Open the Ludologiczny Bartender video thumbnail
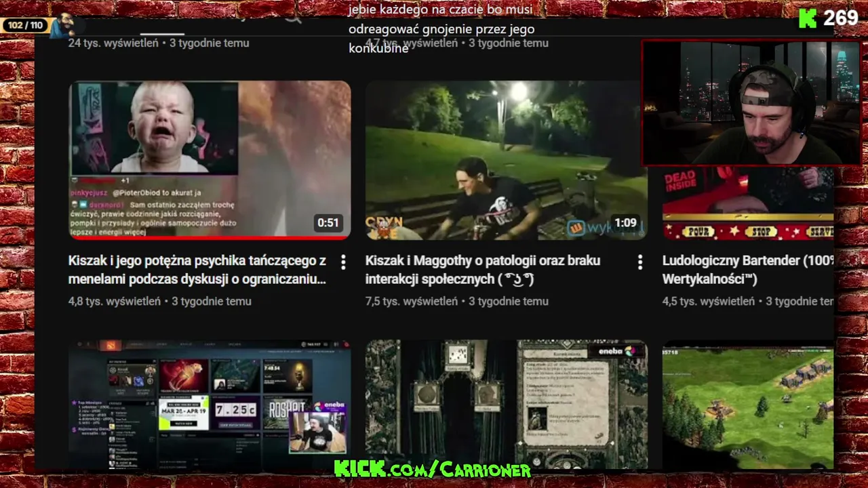The image size is (868, 488). click(748, 203)
